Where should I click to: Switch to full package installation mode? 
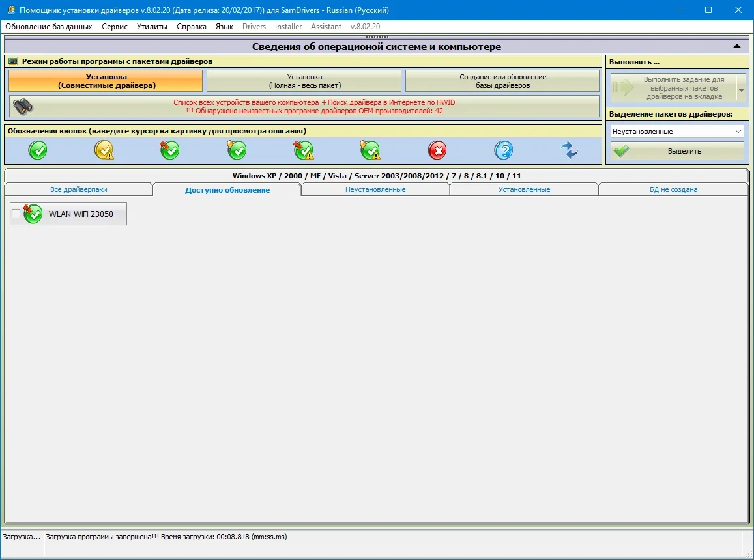304,81
